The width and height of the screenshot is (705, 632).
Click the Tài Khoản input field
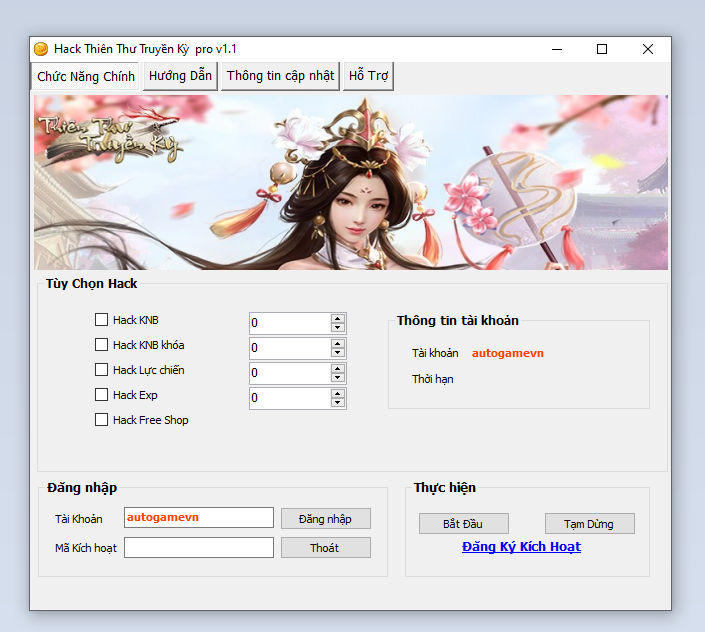[198, 518]
